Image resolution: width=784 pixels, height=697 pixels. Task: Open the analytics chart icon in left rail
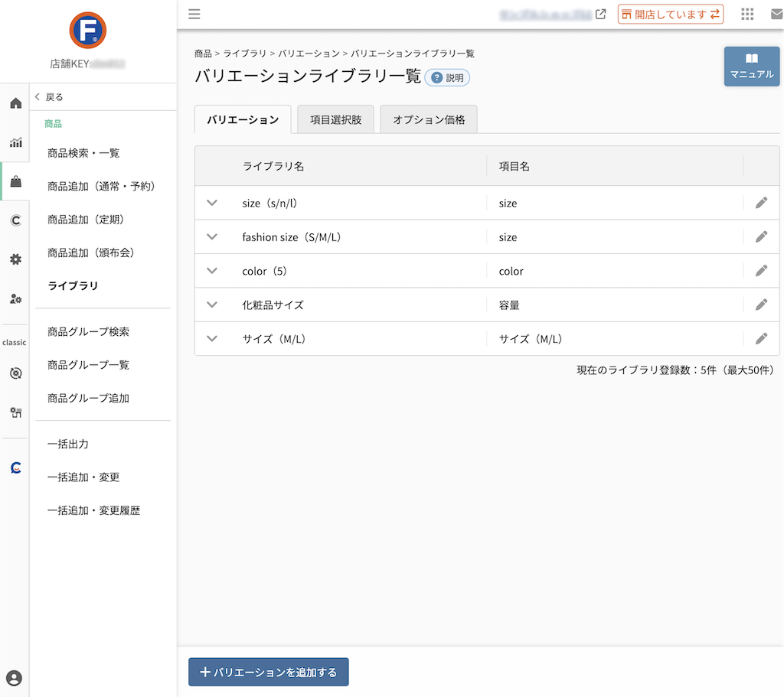pyautogui.click(x=16, y=142)
